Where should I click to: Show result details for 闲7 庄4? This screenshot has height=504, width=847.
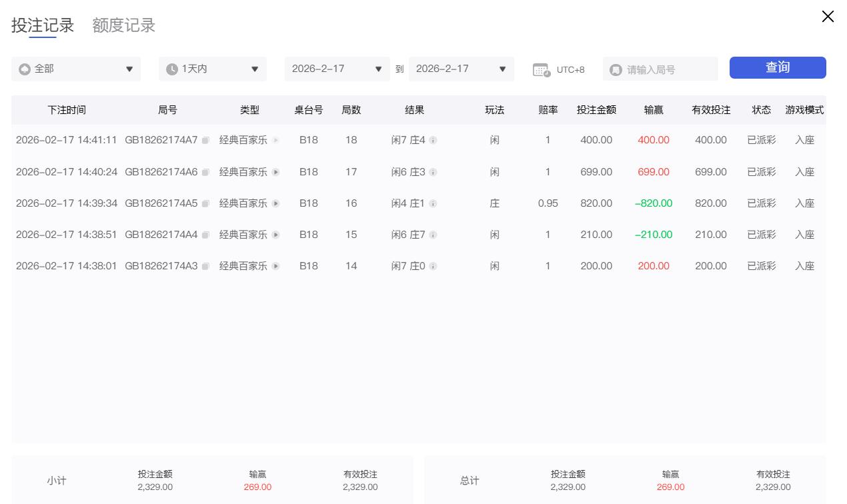click(433, 141)
